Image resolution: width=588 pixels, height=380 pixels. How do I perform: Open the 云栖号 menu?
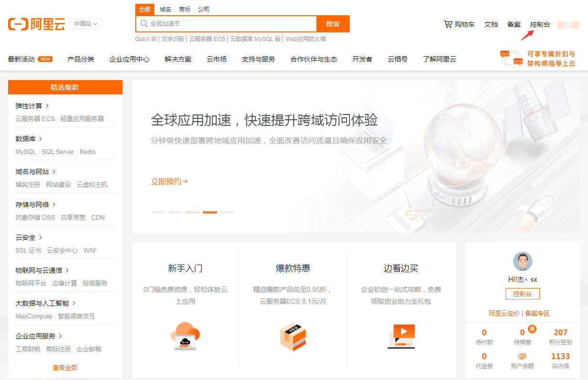pos(397,59)
